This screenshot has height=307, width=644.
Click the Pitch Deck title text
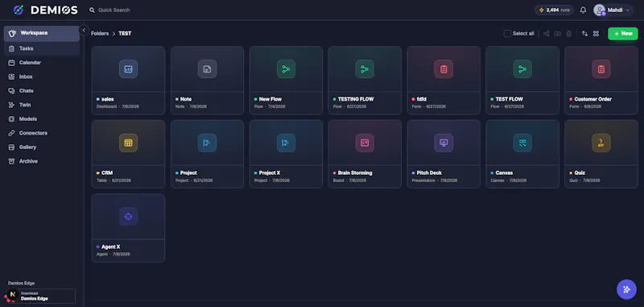(x=429, y=173)
